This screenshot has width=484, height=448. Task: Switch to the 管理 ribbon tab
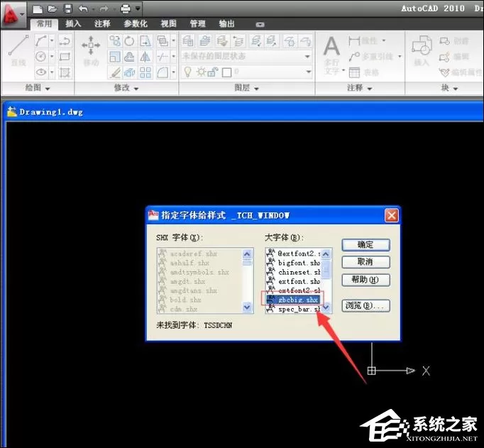197,23
